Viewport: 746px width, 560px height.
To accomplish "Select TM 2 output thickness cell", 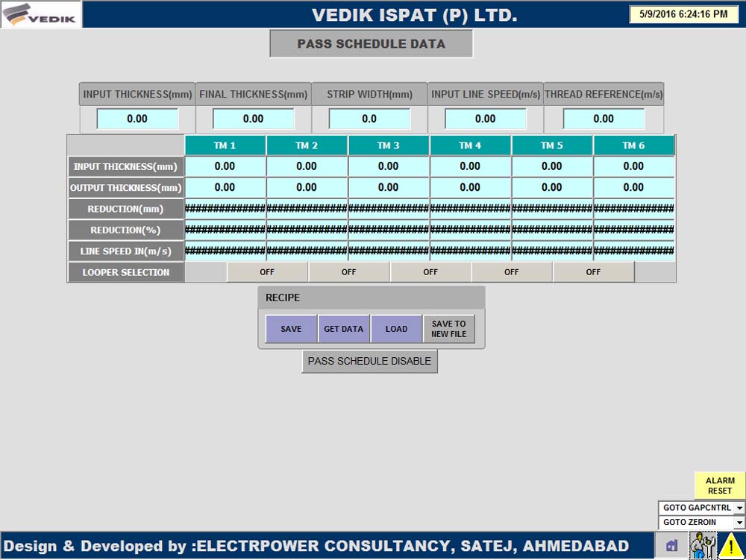I will tap(307, 187).
